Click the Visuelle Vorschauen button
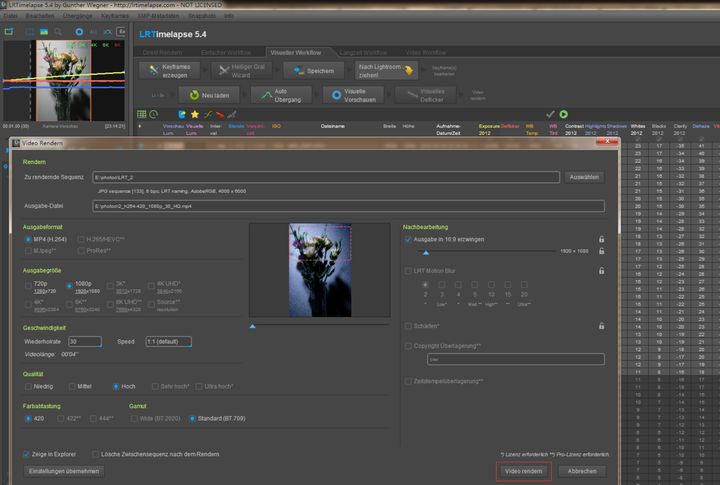720x485 pixels. (x=354, y=95)
